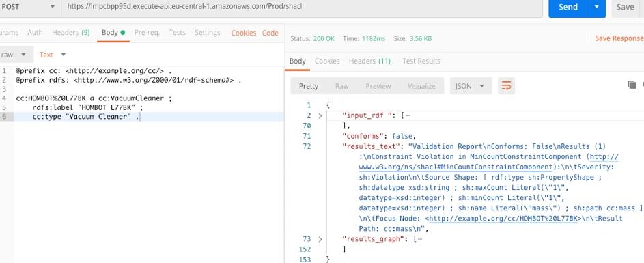Expand the collapsed input_rdf array

click(x=320, y=116)
